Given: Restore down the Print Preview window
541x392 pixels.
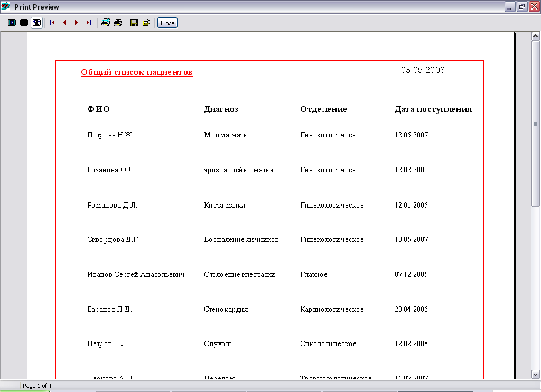Looking at the screenshot, I should 522,6.
